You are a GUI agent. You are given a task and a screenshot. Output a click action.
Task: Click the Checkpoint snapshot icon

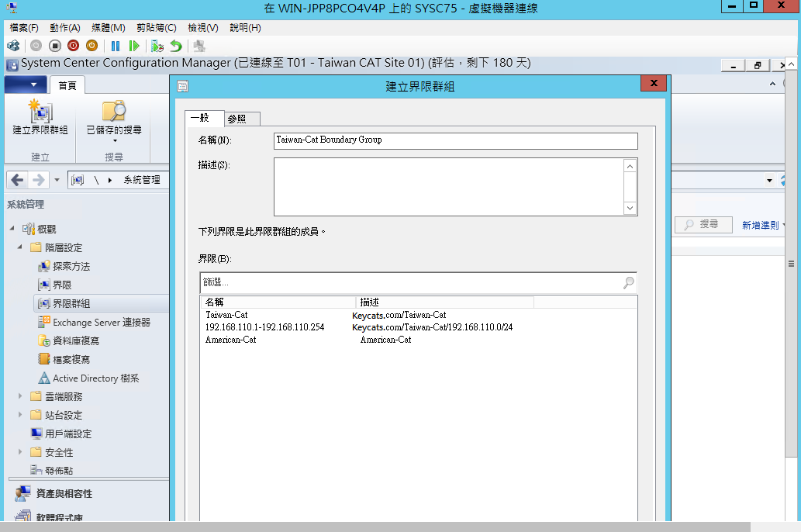point(157,46)
